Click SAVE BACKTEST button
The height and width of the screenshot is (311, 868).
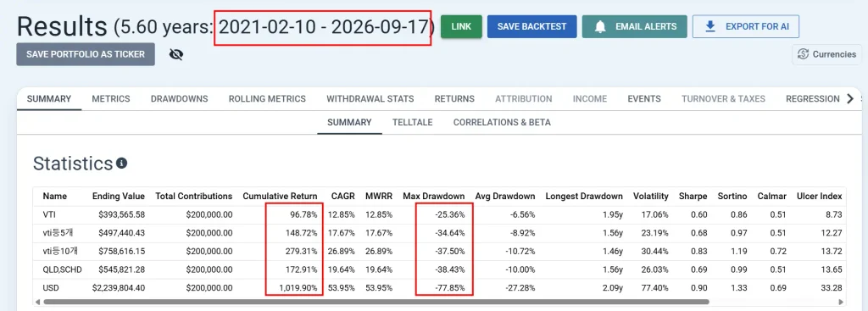[x=532, y=26]
